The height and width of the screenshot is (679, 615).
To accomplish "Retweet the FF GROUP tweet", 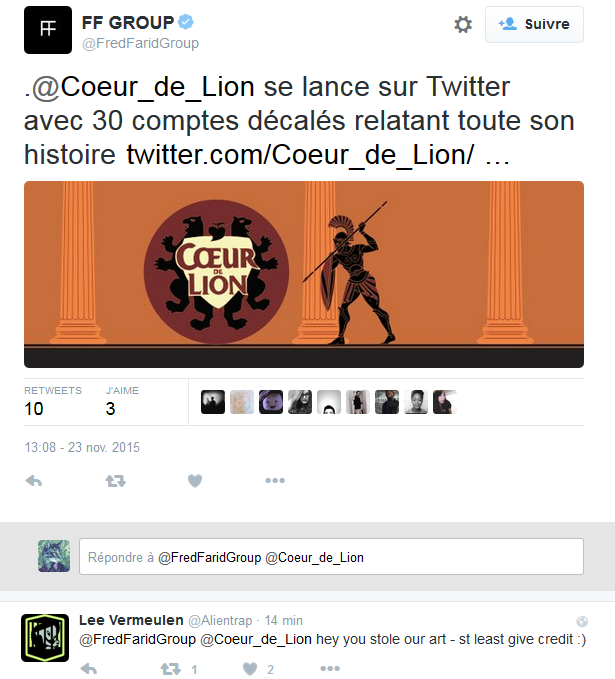I will tap(116, 481).
